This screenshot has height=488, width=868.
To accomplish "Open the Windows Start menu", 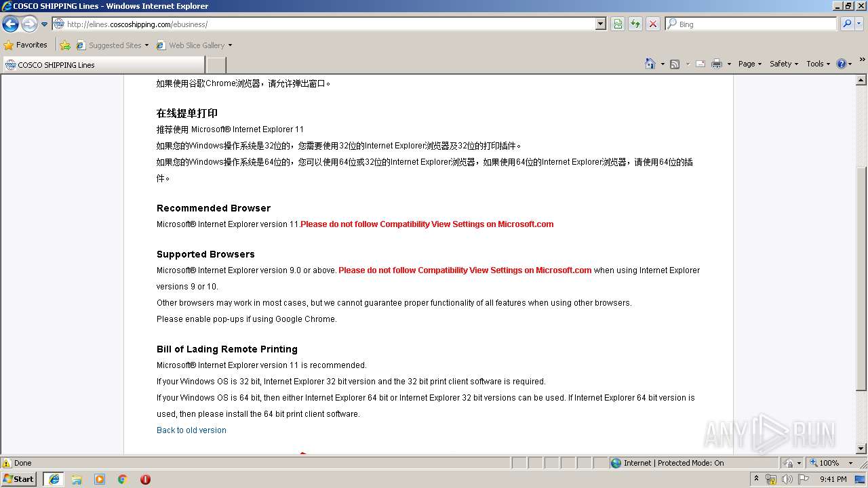I will tap(18, 479).
